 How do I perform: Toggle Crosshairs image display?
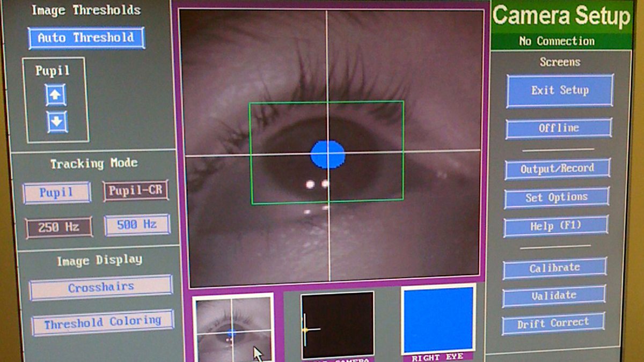tap(101, 288)
